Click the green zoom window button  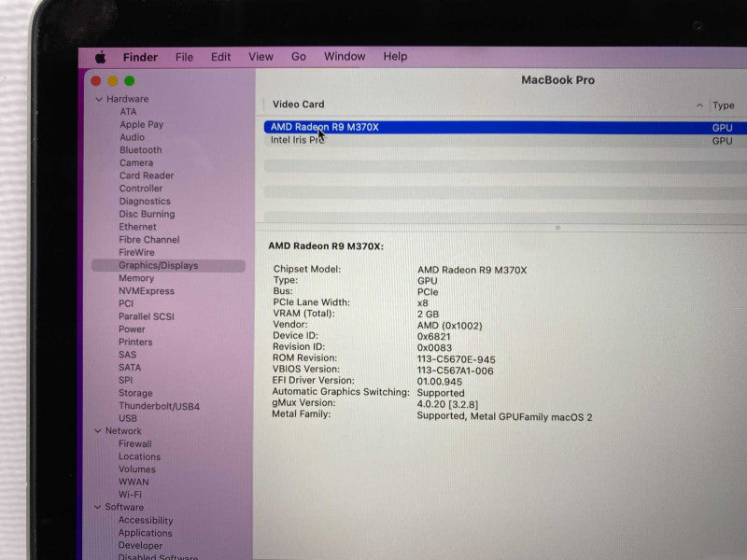(x=130, y=81)
